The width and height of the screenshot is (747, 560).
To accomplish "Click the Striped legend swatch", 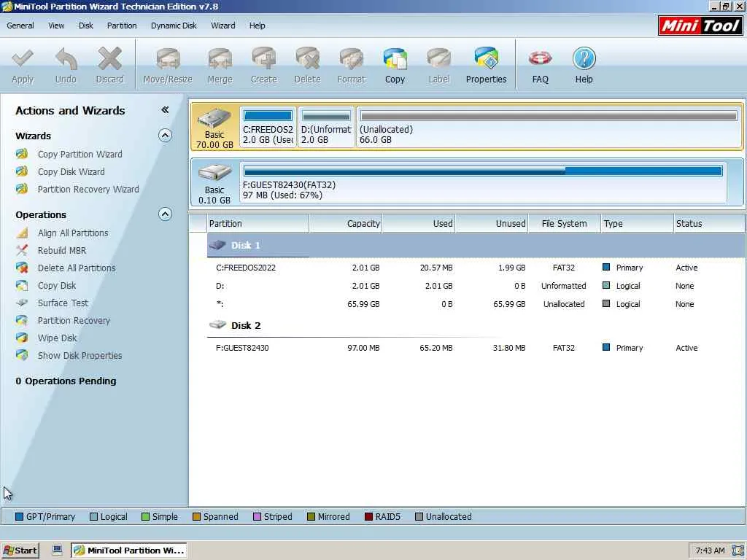I will (x=257, y=517).
